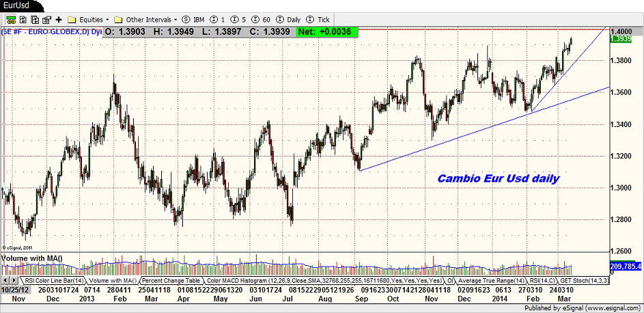Select the steep blue trend line from February
This screenshot has height=313, width=644.
tap(569, 70)
